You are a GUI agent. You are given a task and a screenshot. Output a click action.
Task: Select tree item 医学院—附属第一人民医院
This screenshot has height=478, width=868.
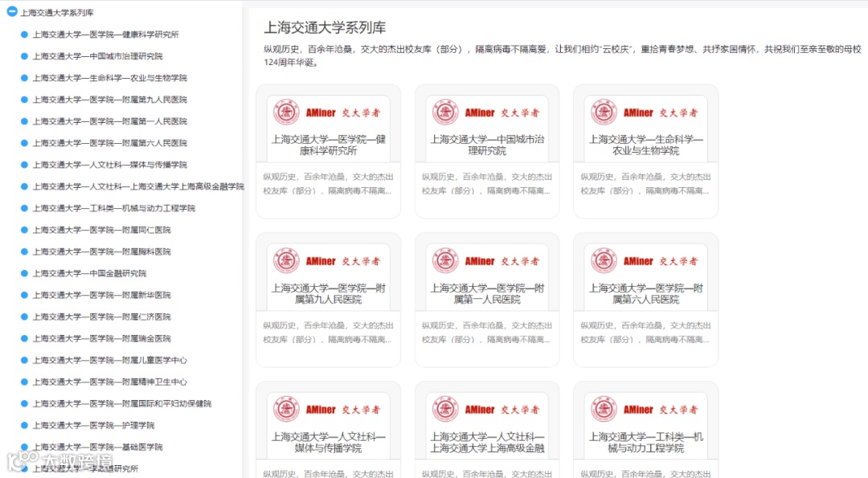109,121
